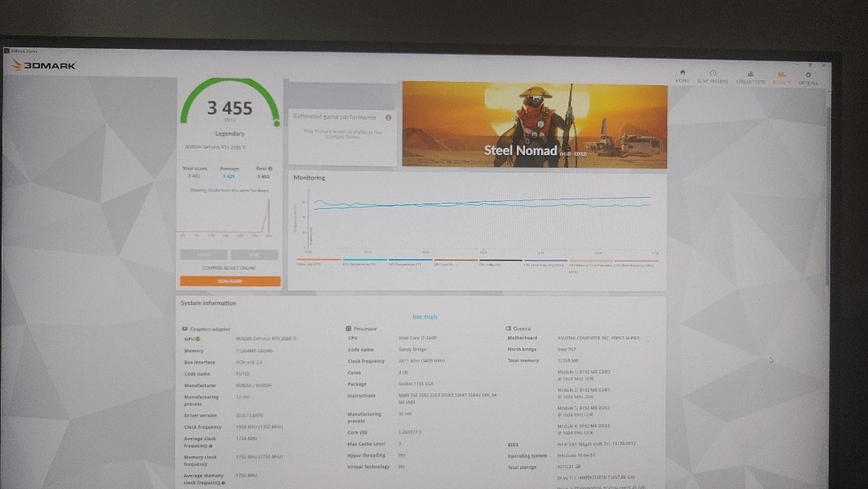Select the Results tab

coord(782,78)
